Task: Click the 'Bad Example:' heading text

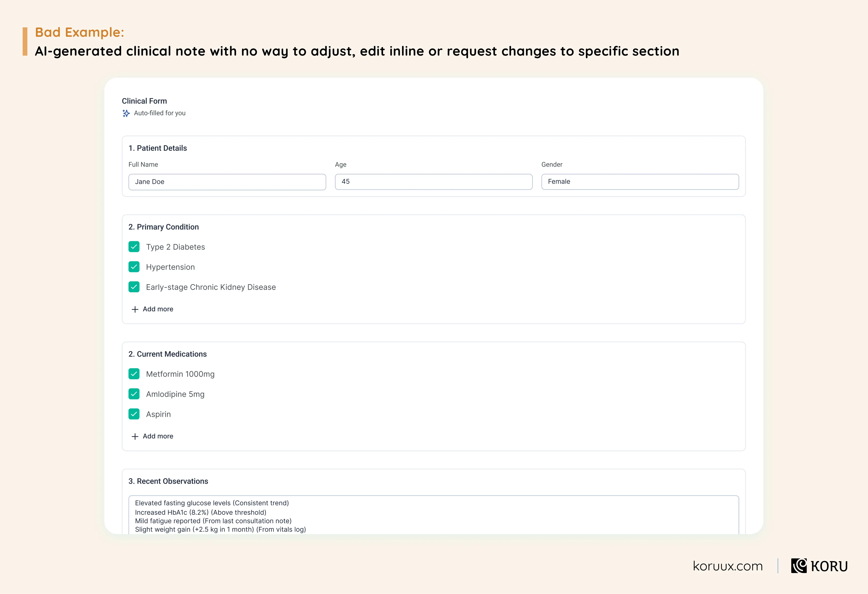Action: [79, 32]
